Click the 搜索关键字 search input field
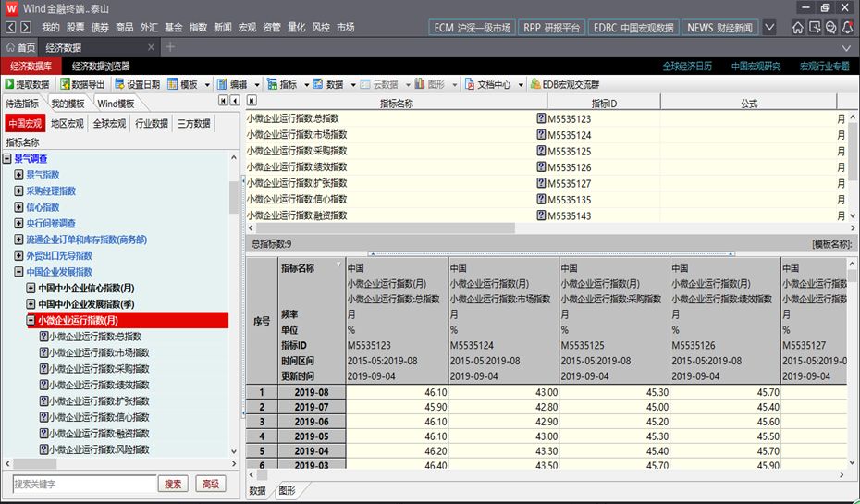 coord(84,484)
